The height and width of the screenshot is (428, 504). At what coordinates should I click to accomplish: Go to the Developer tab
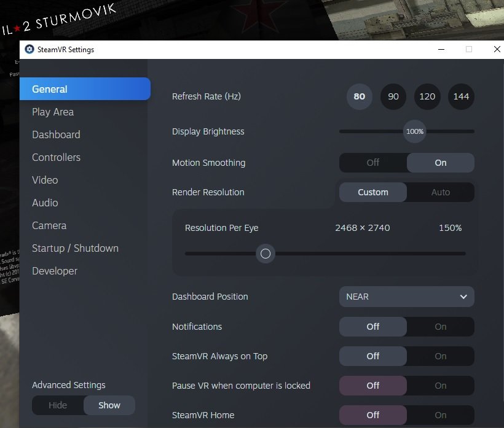[55, 271]
